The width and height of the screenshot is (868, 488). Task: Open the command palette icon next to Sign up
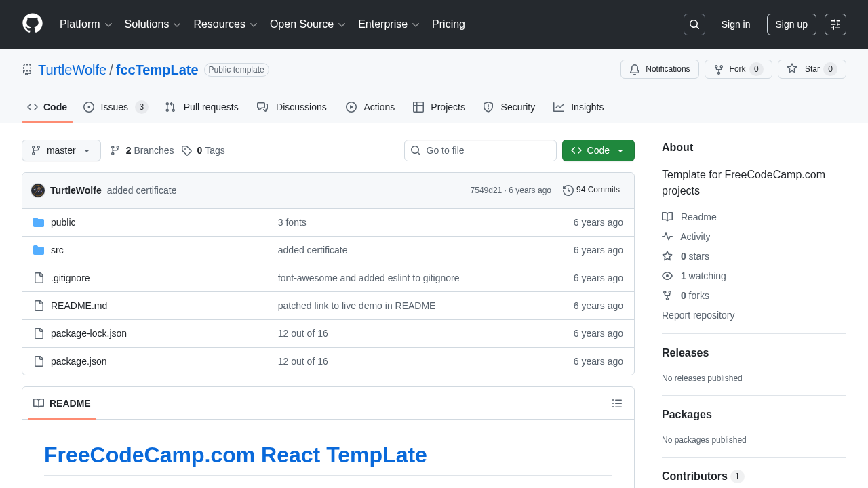click(x=835, y=24)
